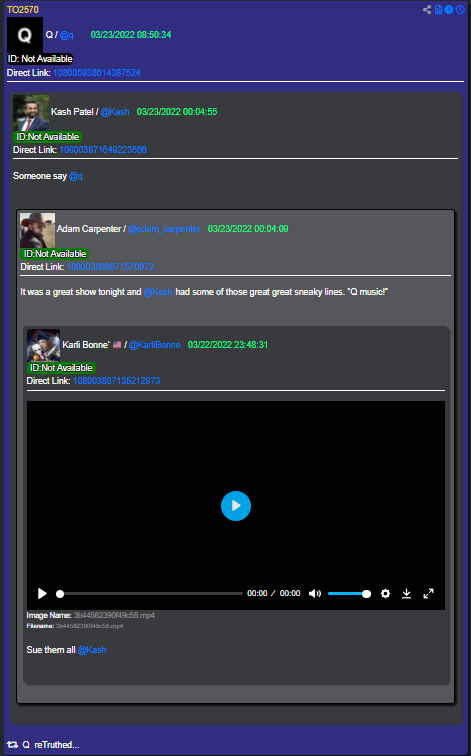Open the @adam_carpenter handle link
Image resolution: width=471 pixels, height=756 pixels.
pos(164,229)
